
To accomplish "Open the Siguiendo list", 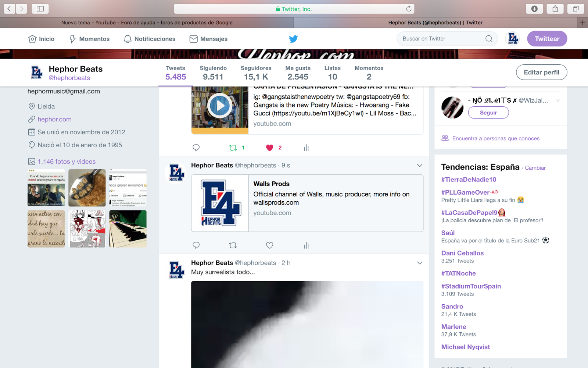I will (x=213, y=73).
